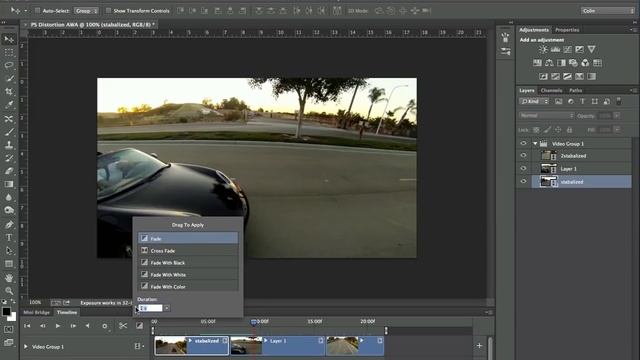Add a Vibrance adjustment
This screenshot has height=360, width=640.
pos(591,49)
